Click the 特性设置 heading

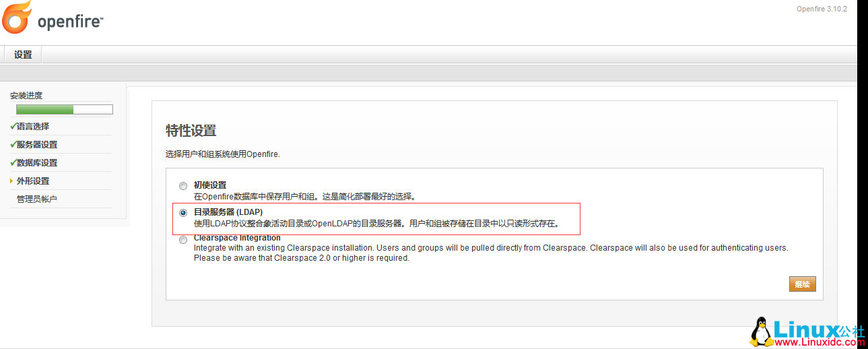191,131
